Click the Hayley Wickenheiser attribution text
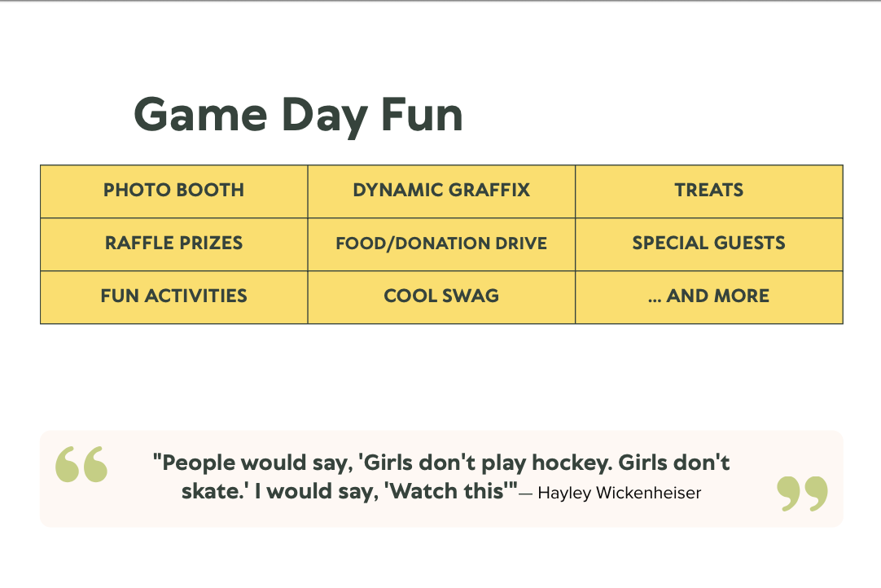The height and width of the screenshot is (588, 881). [619, 493]
